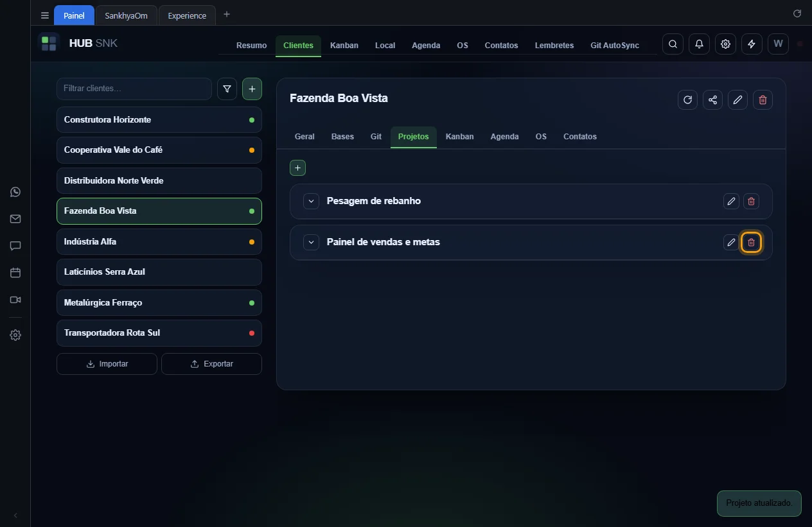
Task: Select the Cooperativa Vale do Café client
Action: pos(159,150)
